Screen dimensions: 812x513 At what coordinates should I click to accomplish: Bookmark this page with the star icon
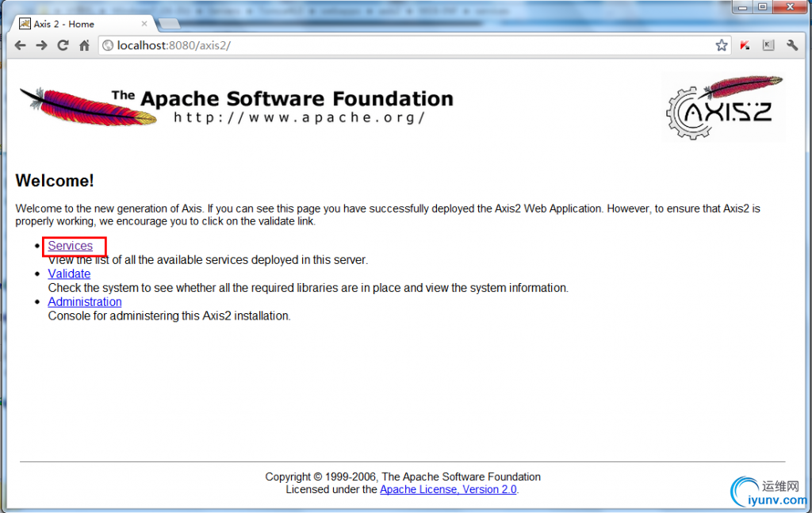tap(722, 45)
